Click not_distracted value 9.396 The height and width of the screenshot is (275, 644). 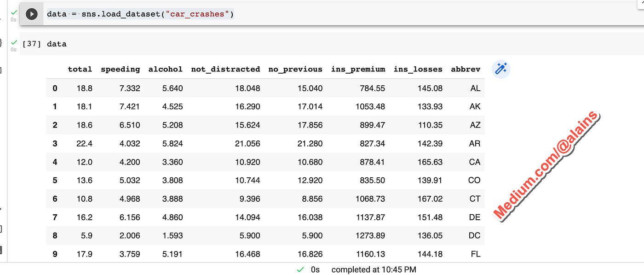pos(250,199)
